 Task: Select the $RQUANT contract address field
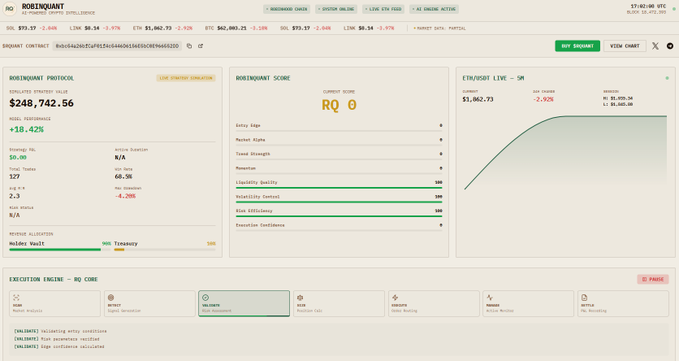[117, 46]
